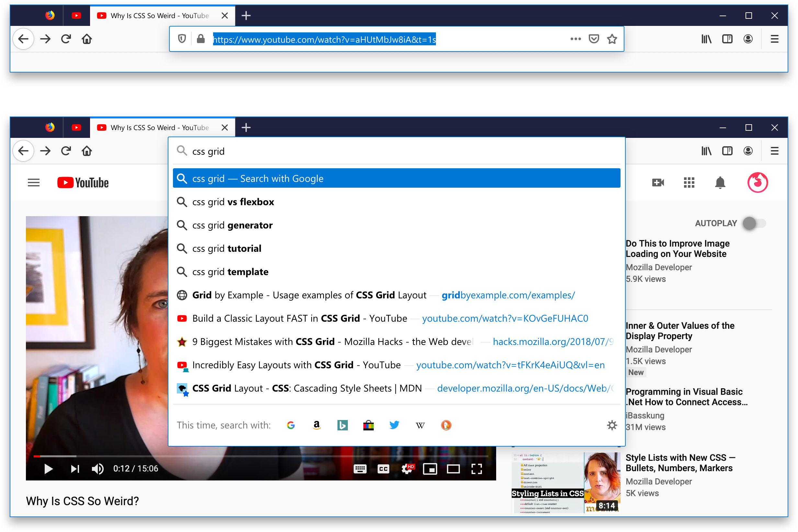Open new tab in bottom browser window
Screen dimensions: 798x532
(246, 127)
